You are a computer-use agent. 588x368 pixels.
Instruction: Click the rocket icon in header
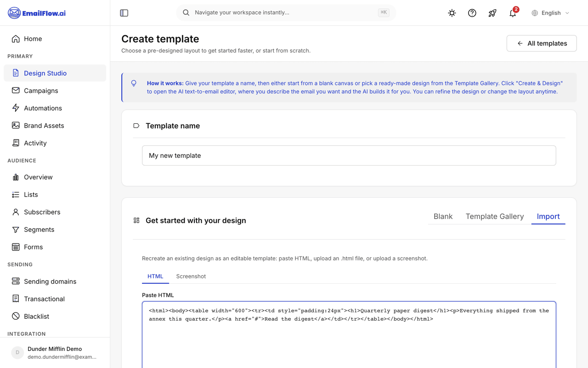pyautogui.click(x=492, y=13)
